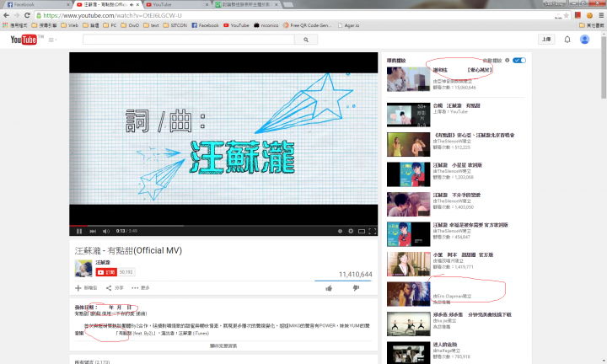Click the red subscribe button
The image size is (607, 364).
106,272
